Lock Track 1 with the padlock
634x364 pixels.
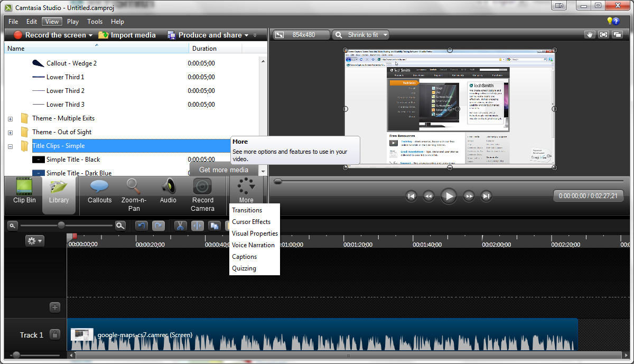point(55,334)
